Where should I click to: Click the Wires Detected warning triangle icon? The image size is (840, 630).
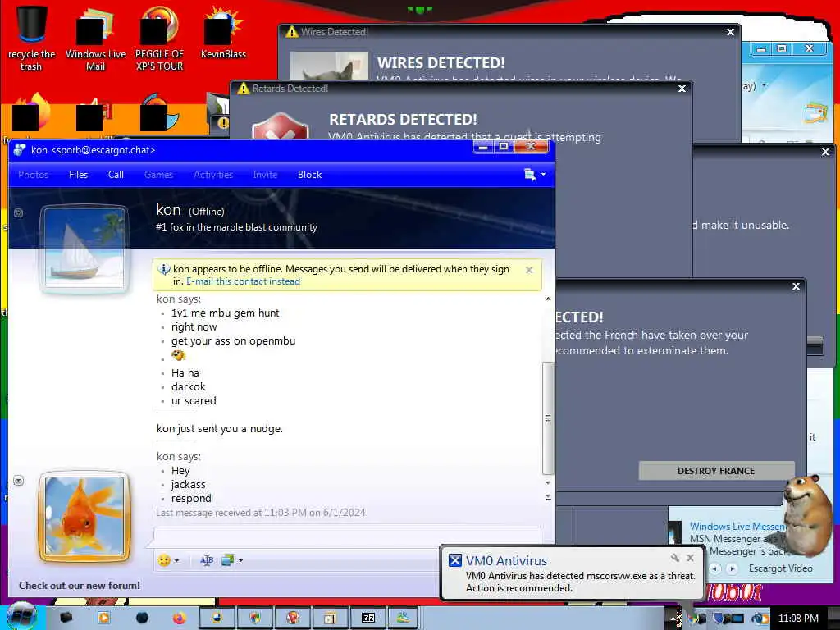[x=292, y=32]
